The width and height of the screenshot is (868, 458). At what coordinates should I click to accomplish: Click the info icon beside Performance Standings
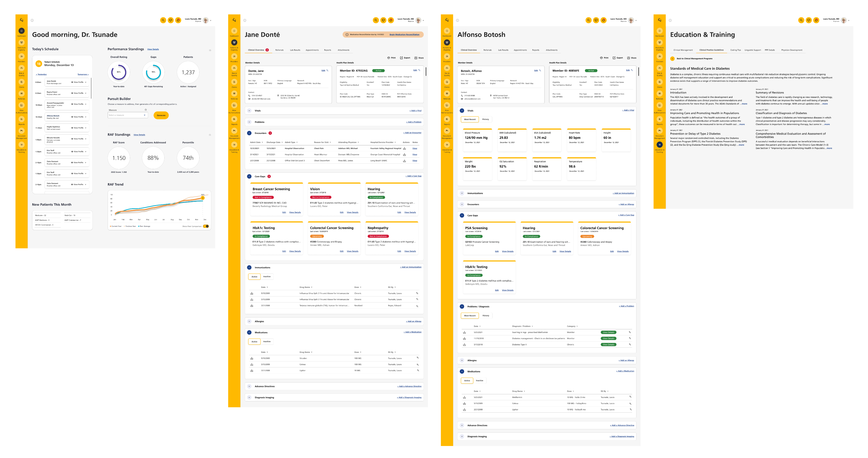(210, 50)
